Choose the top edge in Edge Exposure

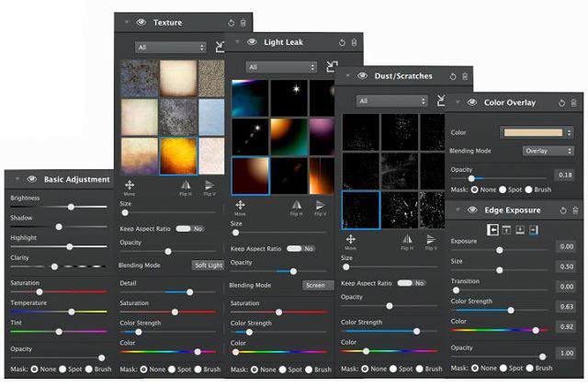point(506,230)
